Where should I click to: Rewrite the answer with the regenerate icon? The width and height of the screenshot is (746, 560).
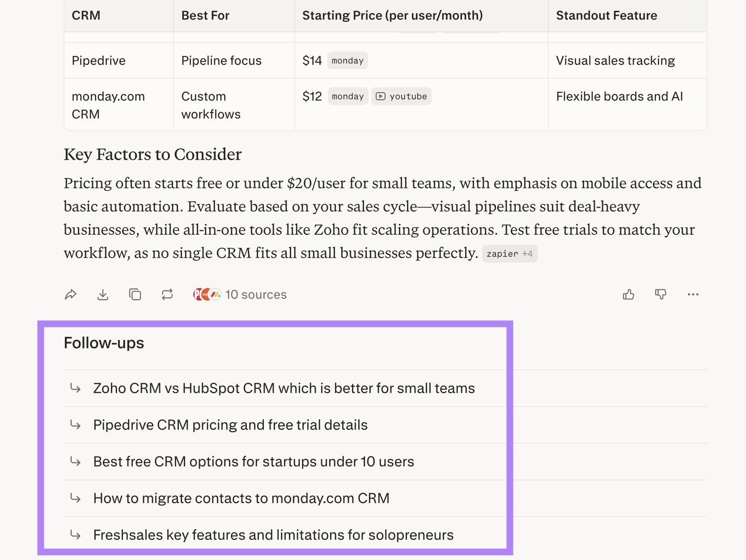[x=167, y=294]
